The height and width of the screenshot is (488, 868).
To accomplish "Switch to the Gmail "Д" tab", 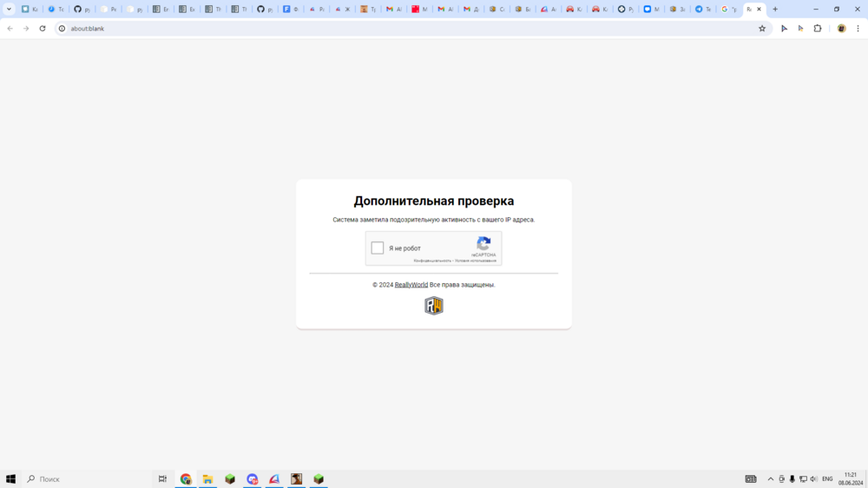I will pyautogui.click(x=471, y=9).
